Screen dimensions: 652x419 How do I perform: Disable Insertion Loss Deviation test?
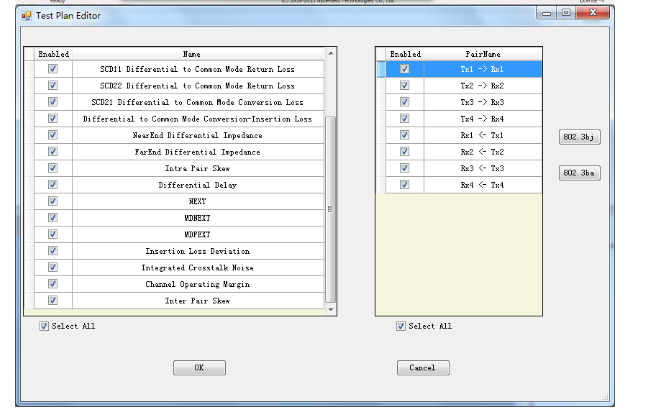(x=53, y=251)
